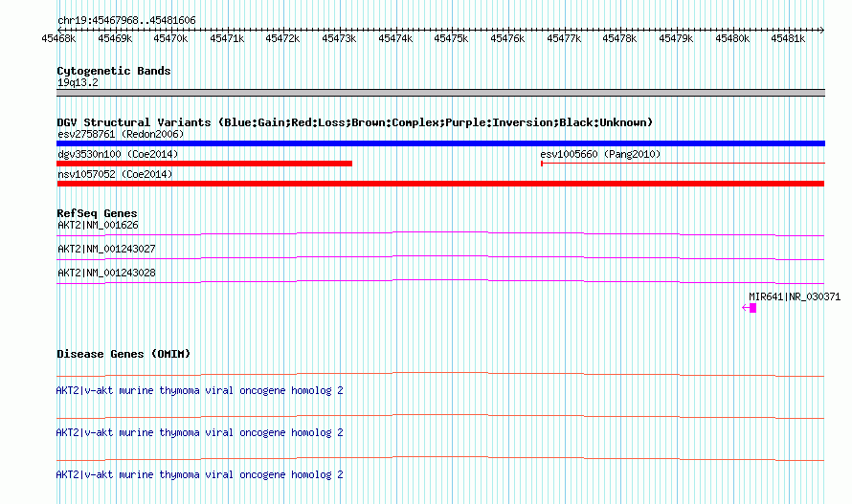Viewport: 852px width, 504px height.
Task: Select the dgv3530n100 red loss bar
Action: (x=204, y=164)
